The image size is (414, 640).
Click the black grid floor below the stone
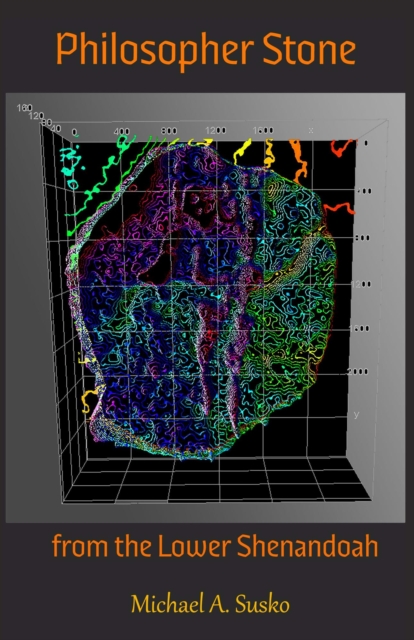216,480
